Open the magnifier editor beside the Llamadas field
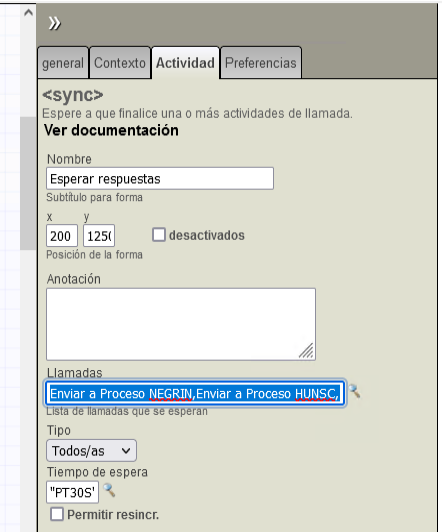The width and height of the screenshot is (442, 532). (354, 391)
